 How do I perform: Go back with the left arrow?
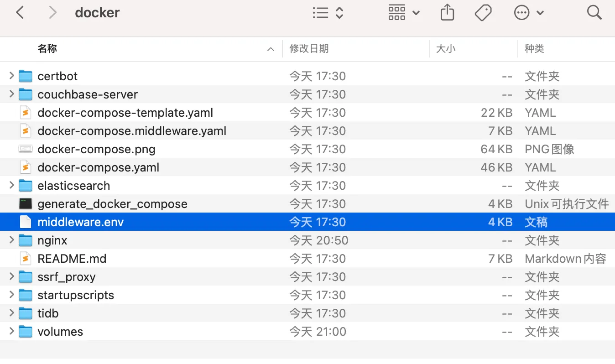20,12
